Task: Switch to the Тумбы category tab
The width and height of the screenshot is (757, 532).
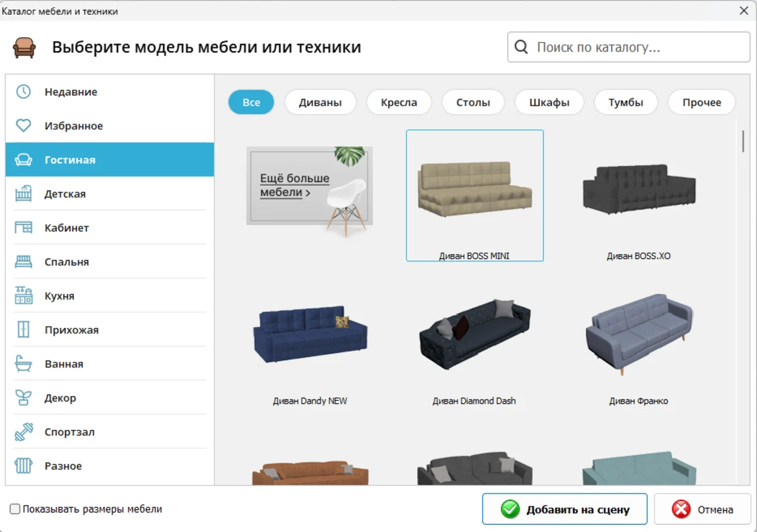Action: (626, 102)
